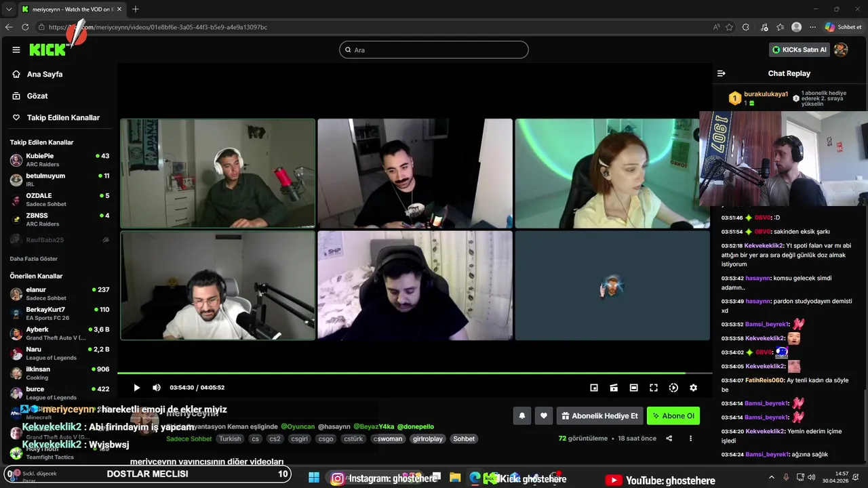Open betulmuyum channel
The height and width of the screenshot is (488, 868).
point(59,180)
